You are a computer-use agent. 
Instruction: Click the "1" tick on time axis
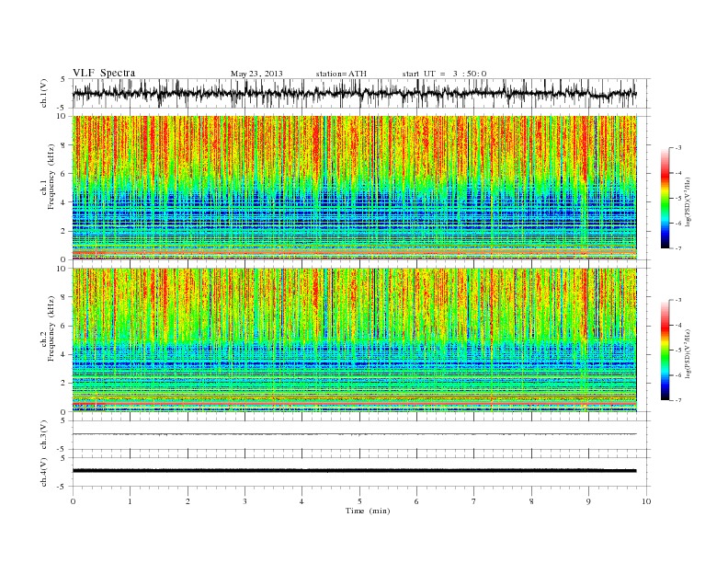[130, 501]
